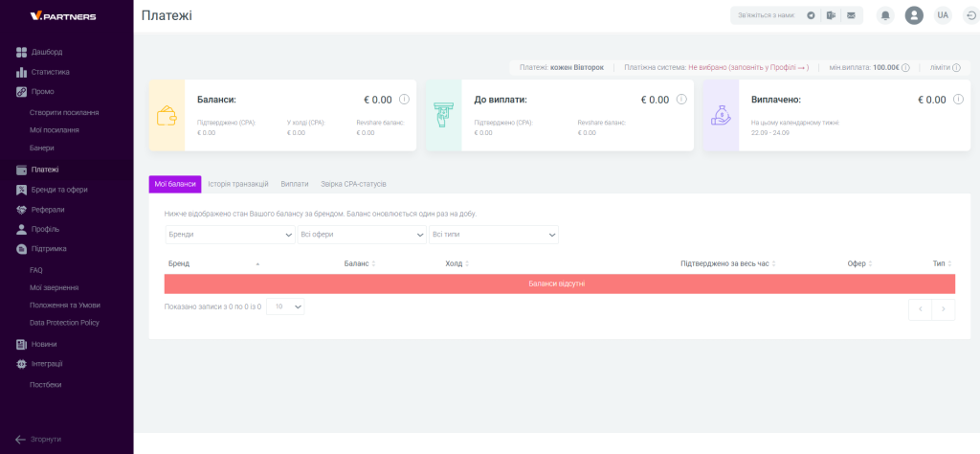Open Статистика in the sidebar
Viewport: 980px width, 454px height.
tap(50, 72)
